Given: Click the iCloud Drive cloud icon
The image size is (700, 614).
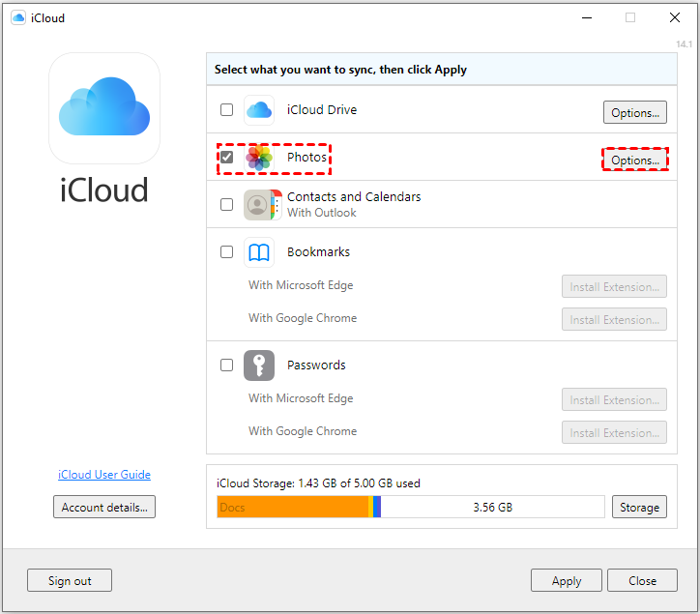Looking at the screenshot, I should (x=259, y=110).
